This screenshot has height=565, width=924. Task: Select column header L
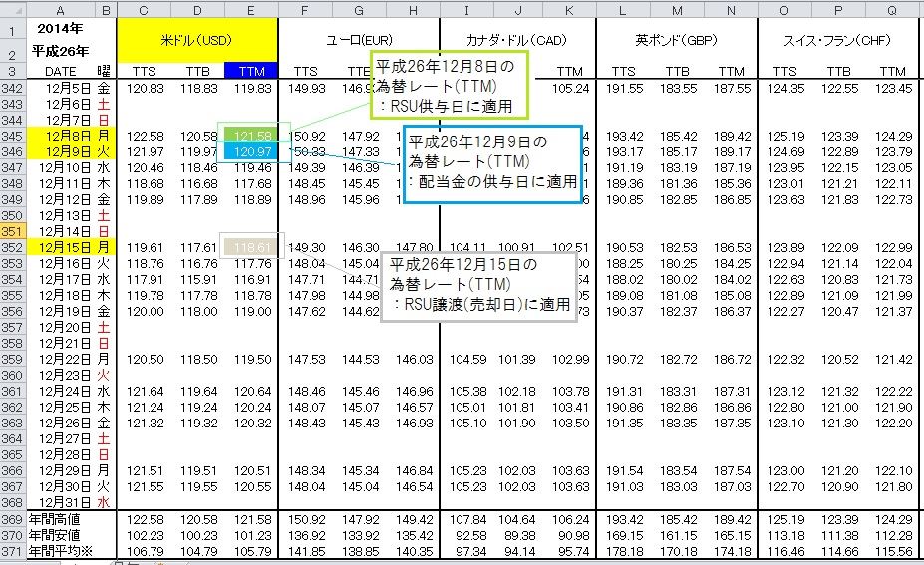pos(623,10)
